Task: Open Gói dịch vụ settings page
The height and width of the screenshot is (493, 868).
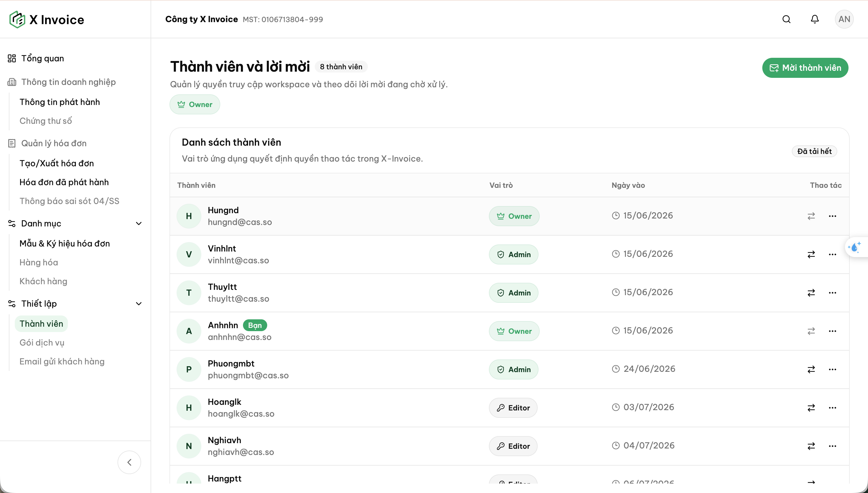Action: coord(42,343)
